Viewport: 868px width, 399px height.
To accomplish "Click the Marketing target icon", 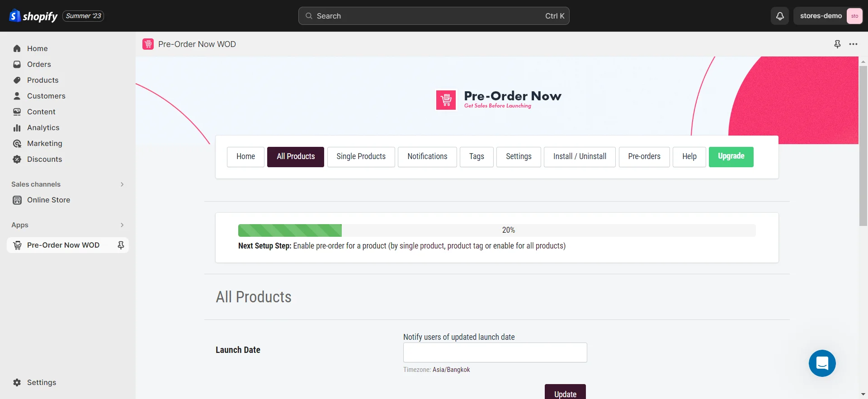I will coord(17,143).
